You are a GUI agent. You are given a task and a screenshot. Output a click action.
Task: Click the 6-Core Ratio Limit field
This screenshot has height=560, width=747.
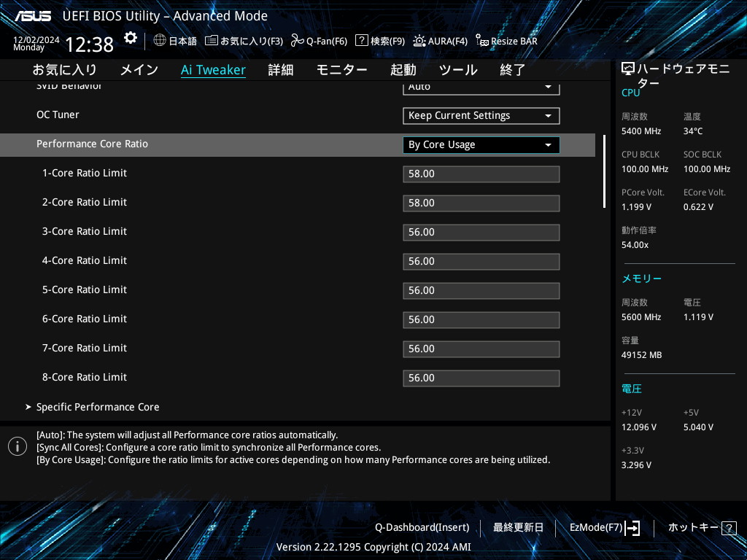(x=481, y=319)
